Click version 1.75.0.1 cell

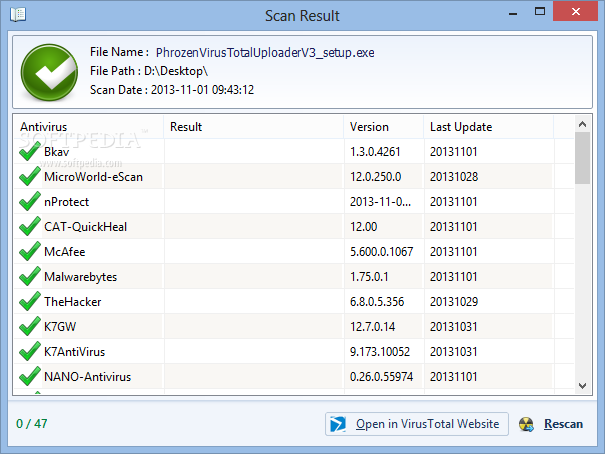click(x=369, y=277)
